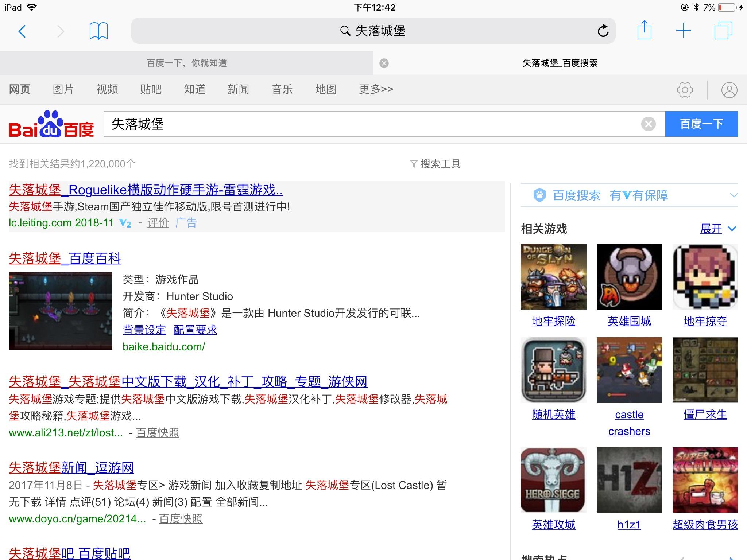The height and width of the screenshot is (560, 747).
Task: Click the 地牢探险 text link
Action: coord(553,321)
